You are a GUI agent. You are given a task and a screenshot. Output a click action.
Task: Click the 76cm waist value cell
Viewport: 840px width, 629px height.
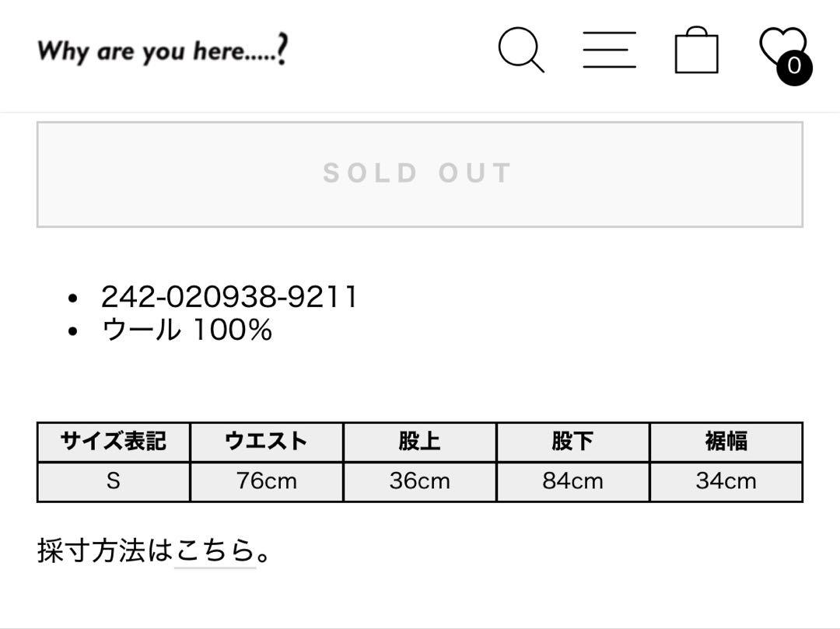tap(266, 482)
